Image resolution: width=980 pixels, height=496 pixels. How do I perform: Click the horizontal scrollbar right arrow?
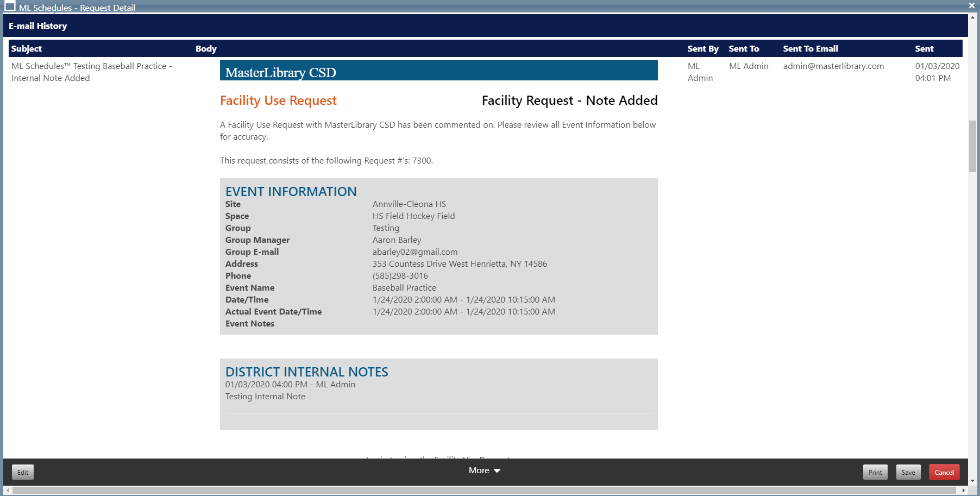tap(964, 490)
